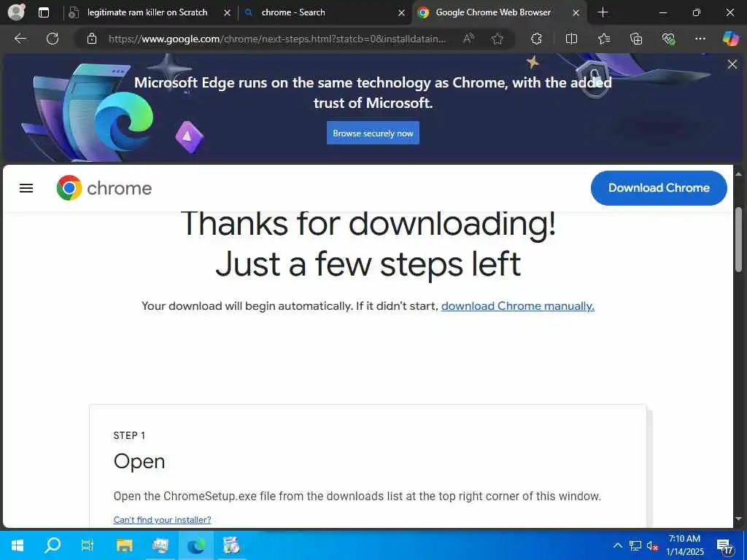The image size is (747, 560).
Task: Open Task View in taskbar
Action: tap(88, 545)
